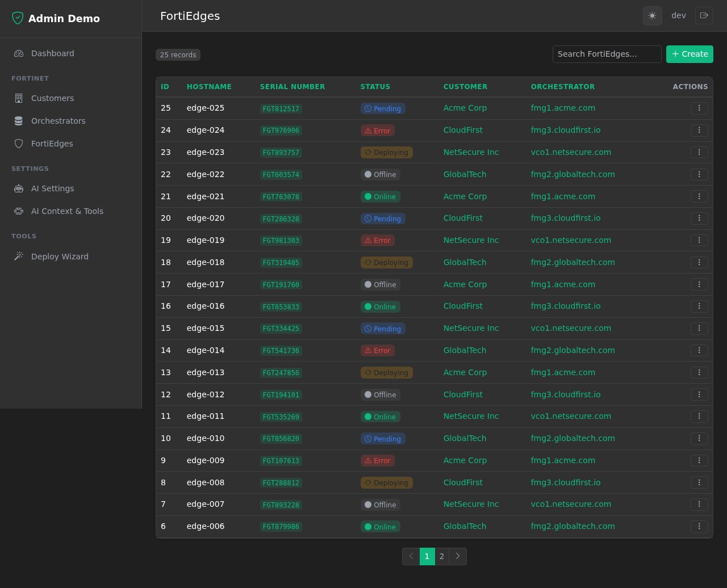Viewport: 727px width, 588px height.
Task: Open NetSecure Inc link for edge-023
Action: pyautogui.click(x=471, y=152)
